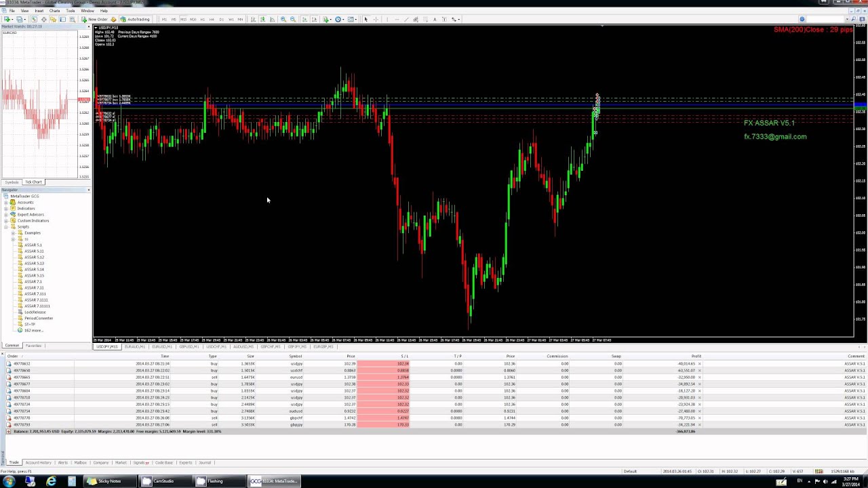868x488 pixels.
Task: Close order 49778632 with its X button
Action: click(699, 364)
